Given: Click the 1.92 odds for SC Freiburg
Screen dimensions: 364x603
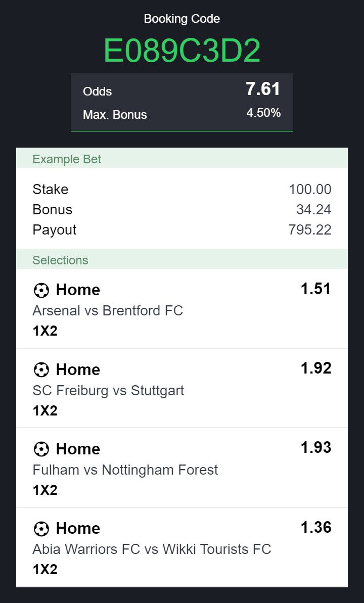Looking at the screenshot, I should 316,368.
